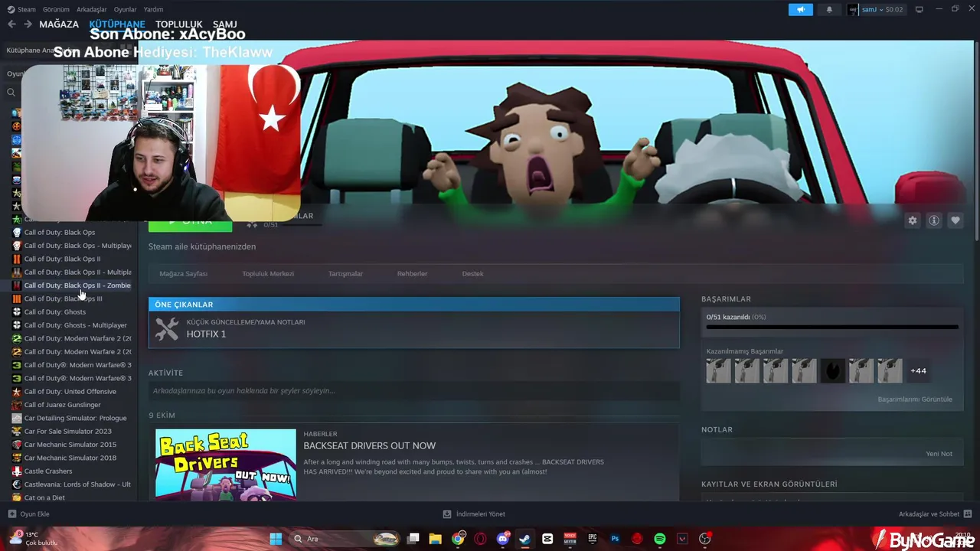Open OBS Studio from taskbar
This screenshot has height=551, width=980.
click(704, 539)
